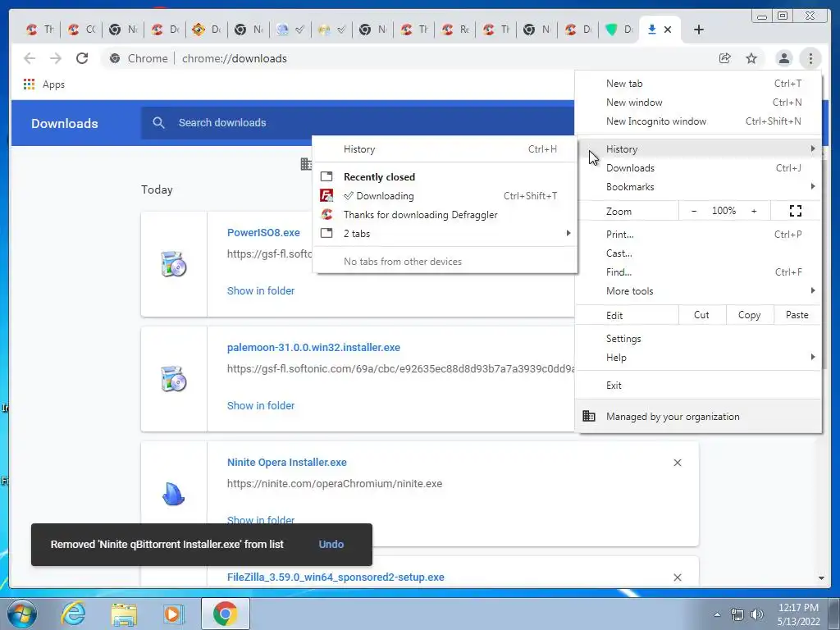Open full History with Ctrl+H entry
Image resolution: width=840 pixels, height=630 pixels.
tap(445, 149)
